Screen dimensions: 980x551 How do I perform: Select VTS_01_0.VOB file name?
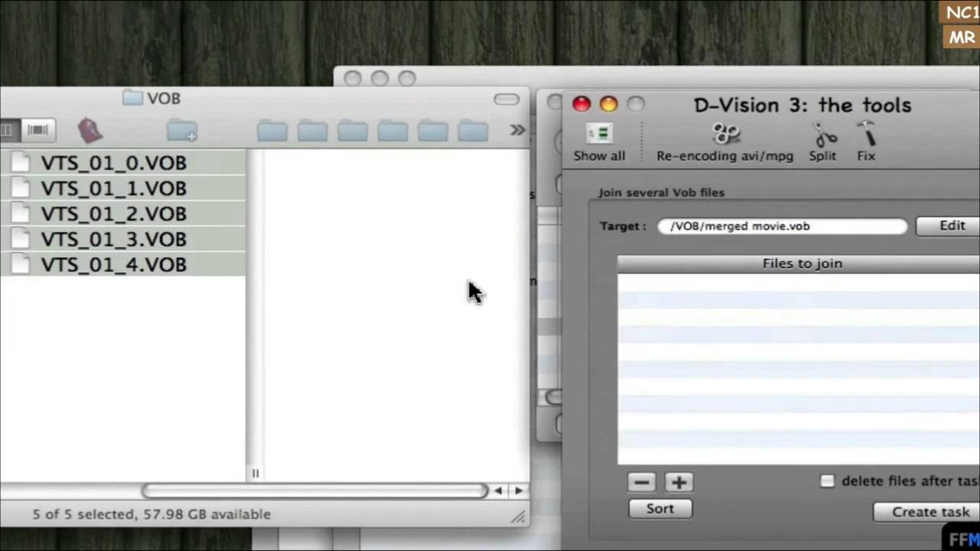(x=113, y=163)
